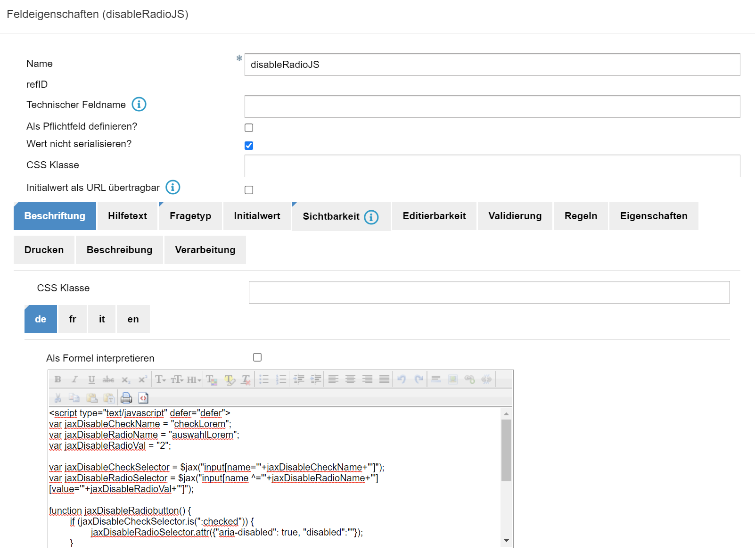Open the font family dropdown in editor
This screenshot has width=755, height=560.
click(160, 379)
